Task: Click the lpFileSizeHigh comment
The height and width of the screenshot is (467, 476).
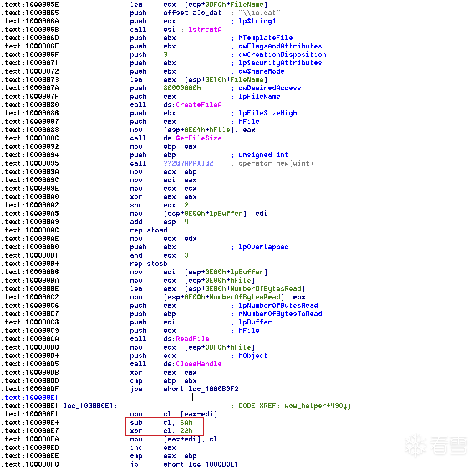Action: point(268,113)
